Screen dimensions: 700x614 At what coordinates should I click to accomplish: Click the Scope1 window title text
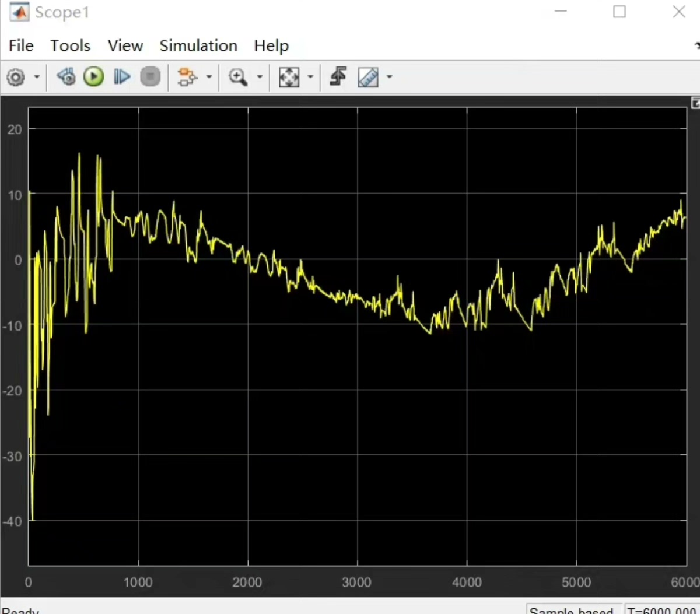click(62, 12)
